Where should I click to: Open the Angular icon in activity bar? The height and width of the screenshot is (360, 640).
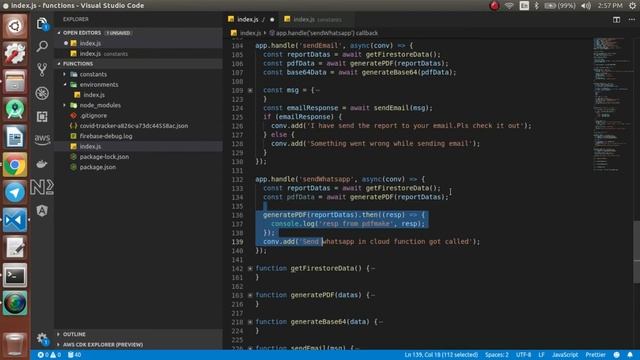click(x=42, y=211)
